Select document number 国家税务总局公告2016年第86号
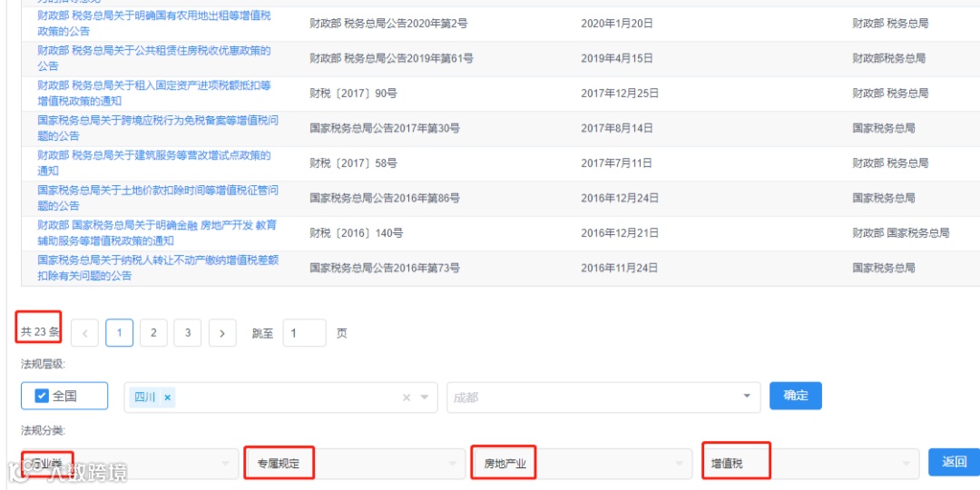 385,198
